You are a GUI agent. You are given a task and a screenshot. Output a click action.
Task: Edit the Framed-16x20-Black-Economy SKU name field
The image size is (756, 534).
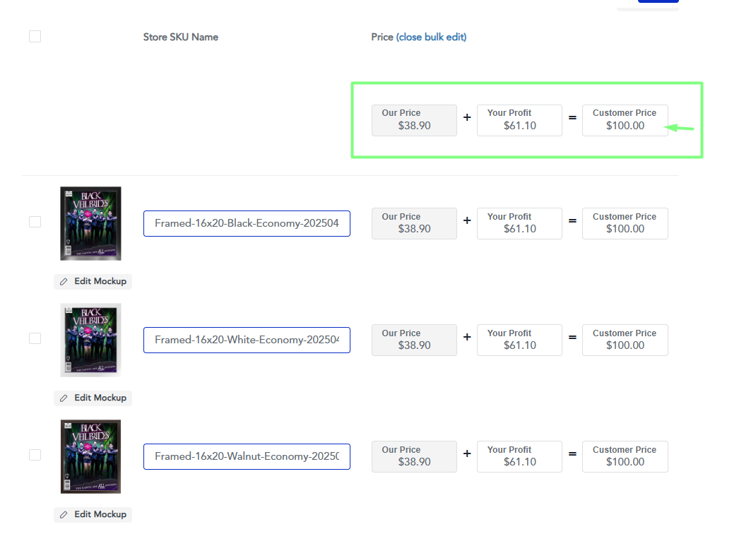pyautogui.click(x=247, y=223)
